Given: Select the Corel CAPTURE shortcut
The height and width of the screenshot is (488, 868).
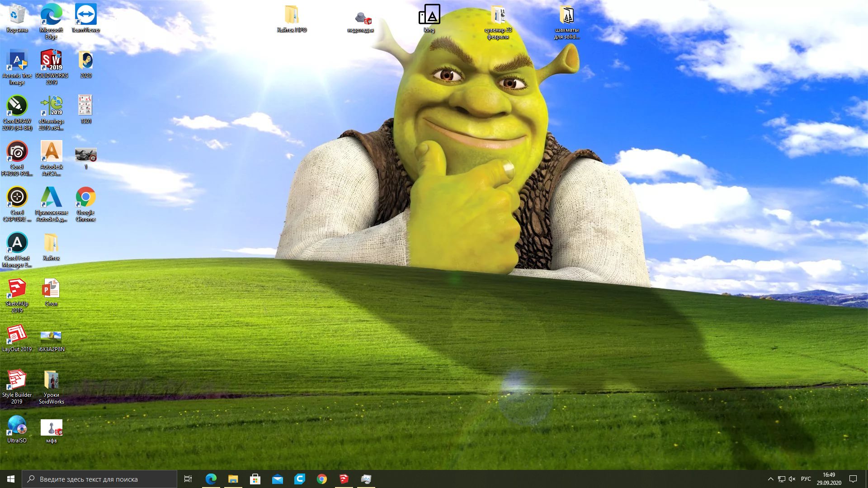Looking at the screenshot, I should coord(17,204).
